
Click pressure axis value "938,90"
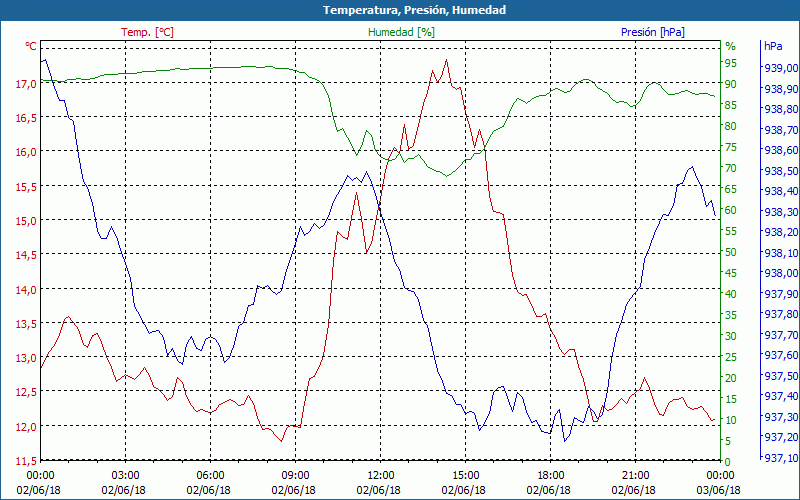781,89
